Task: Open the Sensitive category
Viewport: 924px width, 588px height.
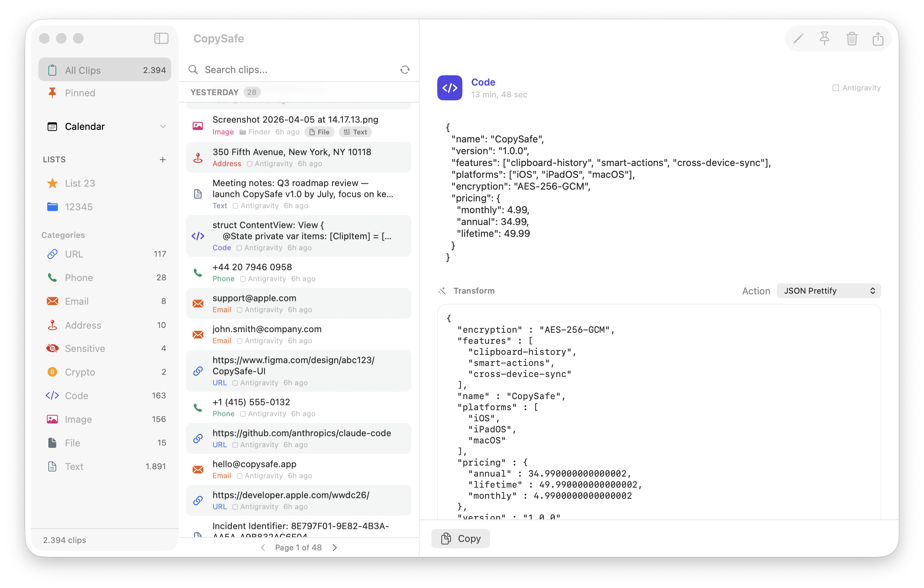Action: tap(85, 348)
